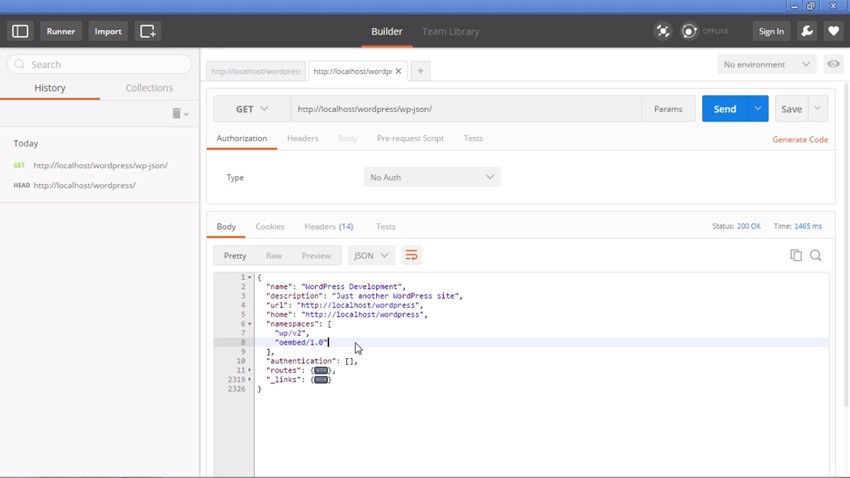
Task: Open new window icon button
Action: pyautogui.click(x=147, y=31)
